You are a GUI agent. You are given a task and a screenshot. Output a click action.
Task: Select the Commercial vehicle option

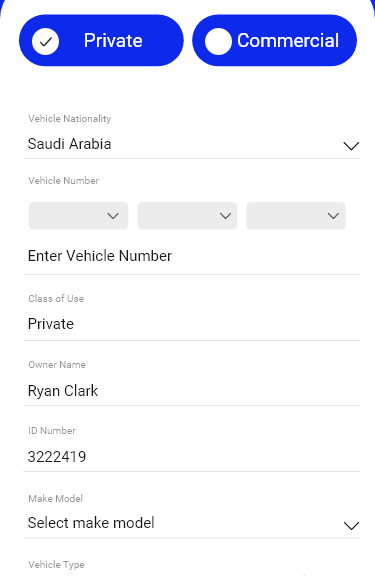click(x=274, y=40)
